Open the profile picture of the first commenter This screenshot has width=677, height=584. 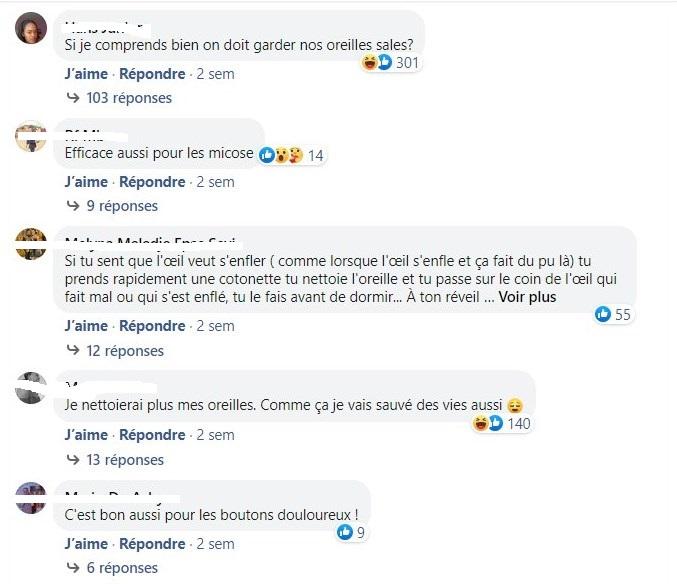pyautogui.click(x=31, y=28)
